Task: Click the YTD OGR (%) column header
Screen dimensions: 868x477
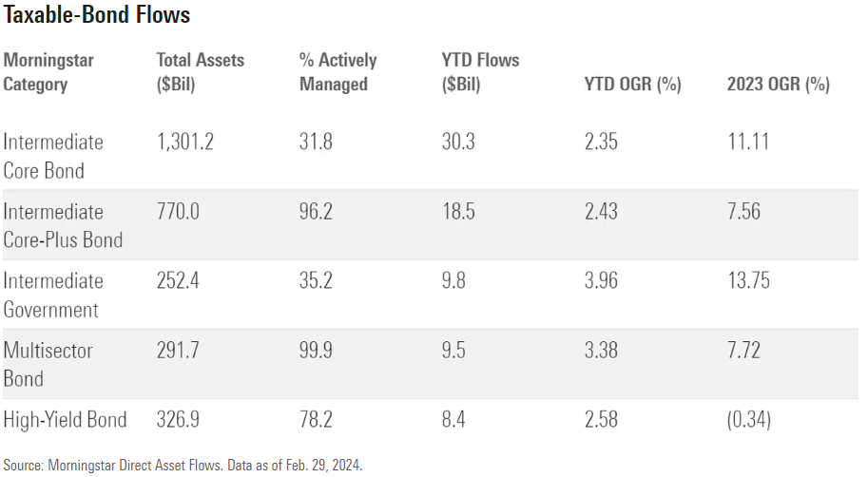Action: click(632, 85)
